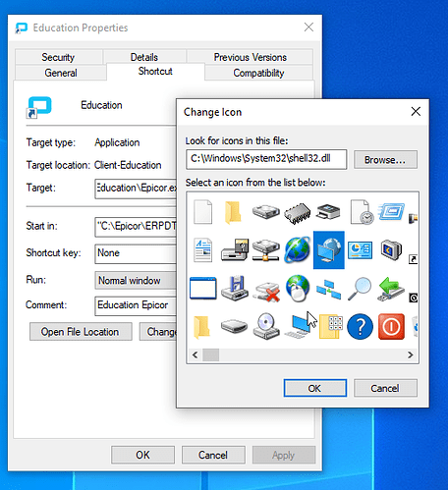Choose the flat removable drive icon

(234, 326)
